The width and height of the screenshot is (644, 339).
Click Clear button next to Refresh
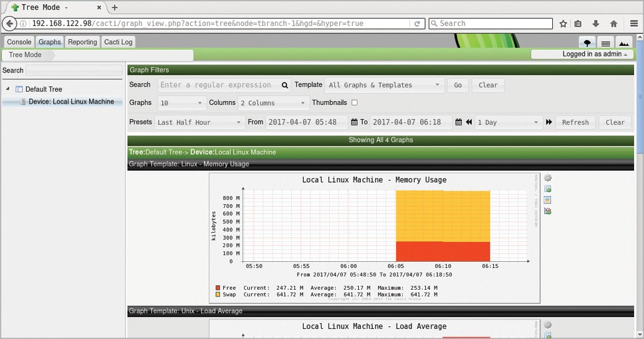tap(615, 122)
